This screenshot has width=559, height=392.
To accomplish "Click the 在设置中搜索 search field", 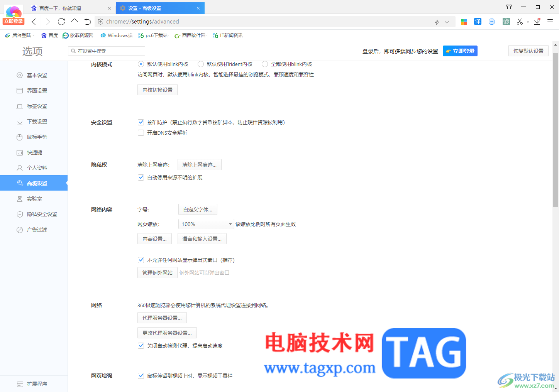I will click(107, 51).
